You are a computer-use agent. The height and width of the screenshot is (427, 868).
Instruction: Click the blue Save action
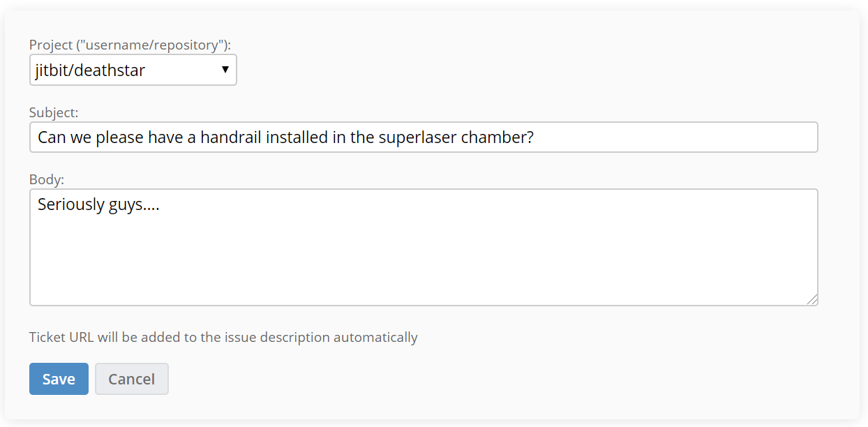59,378
